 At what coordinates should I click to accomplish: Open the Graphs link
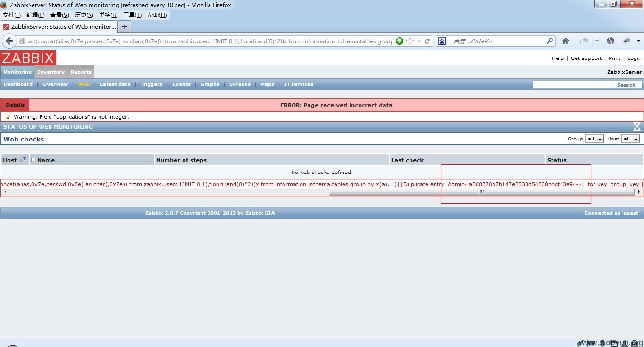210,84
